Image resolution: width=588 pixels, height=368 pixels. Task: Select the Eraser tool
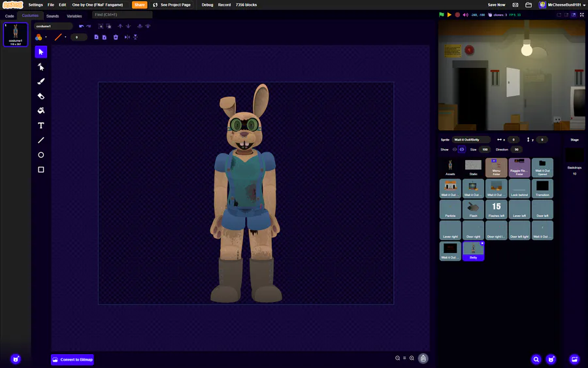click(x=41, y=96)
